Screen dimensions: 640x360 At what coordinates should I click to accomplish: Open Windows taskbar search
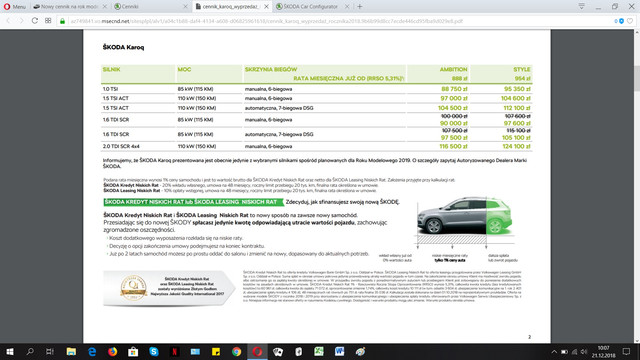coord(30,351)
